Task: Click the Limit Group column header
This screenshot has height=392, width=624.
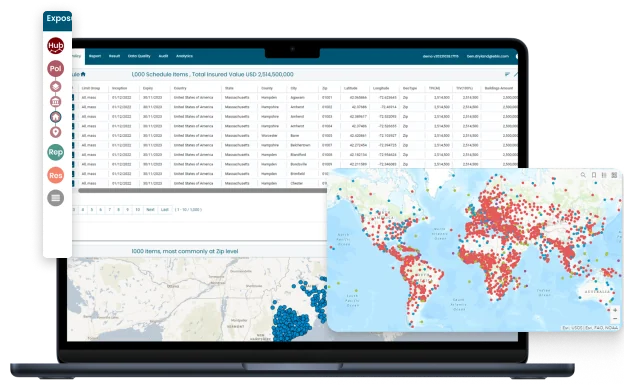Action: pyautogui.click(x=91, y=88)
